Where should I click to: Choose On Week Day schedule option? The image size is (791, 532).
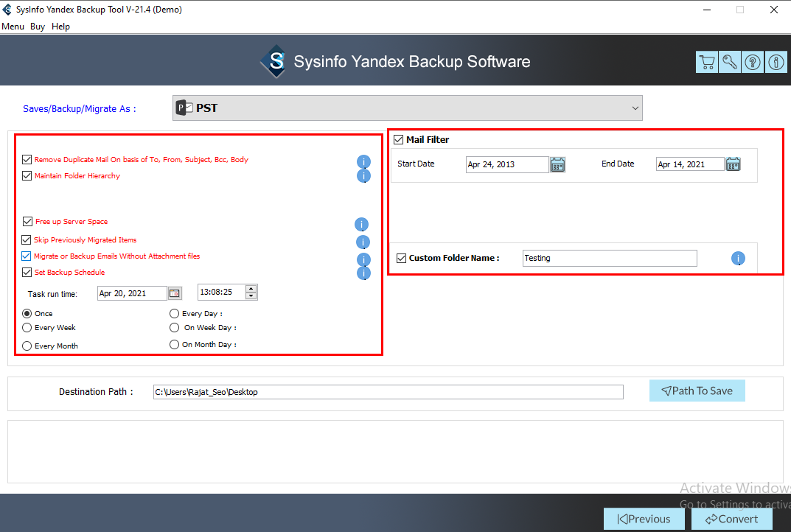coord(175,328)
